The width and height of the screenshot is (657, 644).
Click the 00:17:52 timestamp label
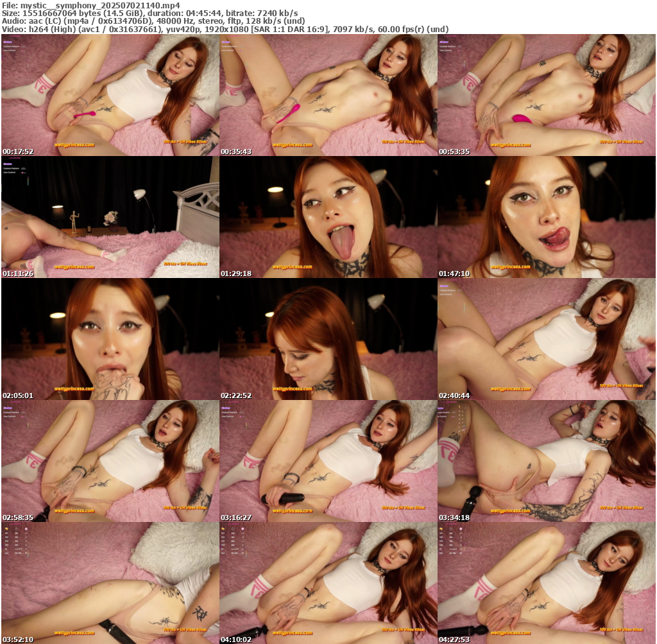(18, 152)
